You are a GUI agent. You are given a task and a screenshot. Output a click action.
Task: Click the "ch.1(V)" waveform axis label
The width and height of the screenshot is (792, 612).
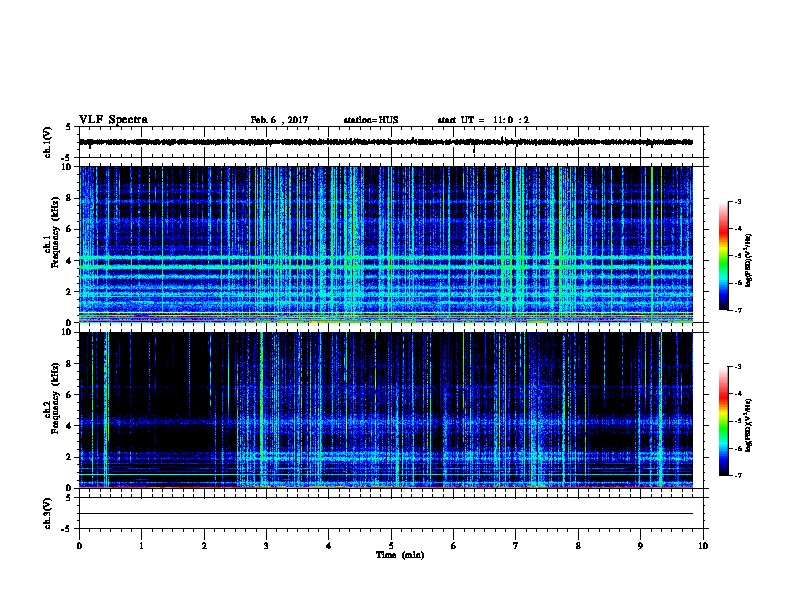point(48,142)
